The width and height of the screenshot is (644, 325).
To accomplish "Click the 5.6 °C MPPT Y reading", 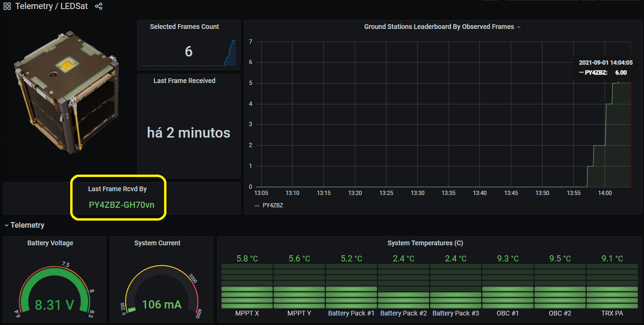I will (299, 259).
